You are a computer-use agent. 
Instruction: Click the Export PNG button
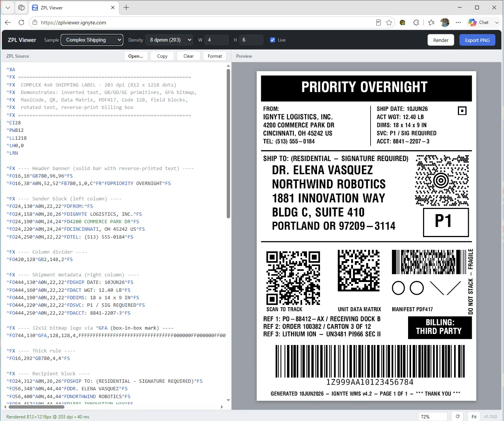coord(477,40)
